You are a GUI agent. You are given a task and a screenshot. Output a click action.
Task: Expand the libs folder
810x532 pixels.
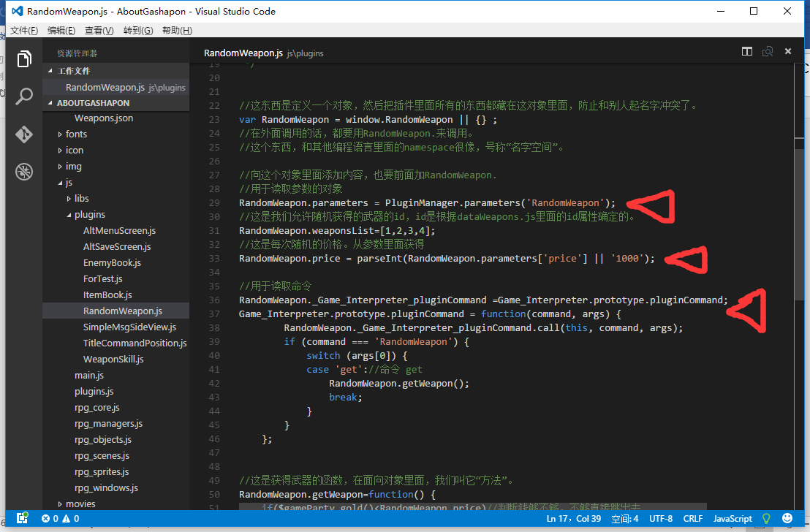[x=69, y=198]
